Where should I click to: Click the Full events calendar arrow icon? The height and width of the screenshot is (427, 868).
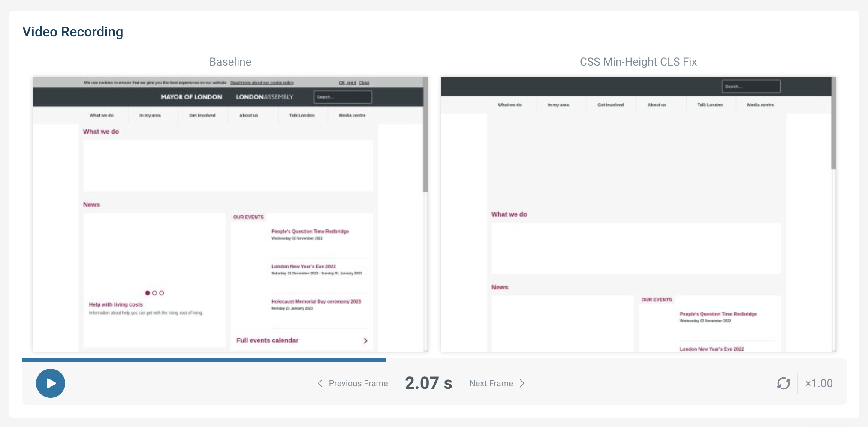click(x=365, y=341)
